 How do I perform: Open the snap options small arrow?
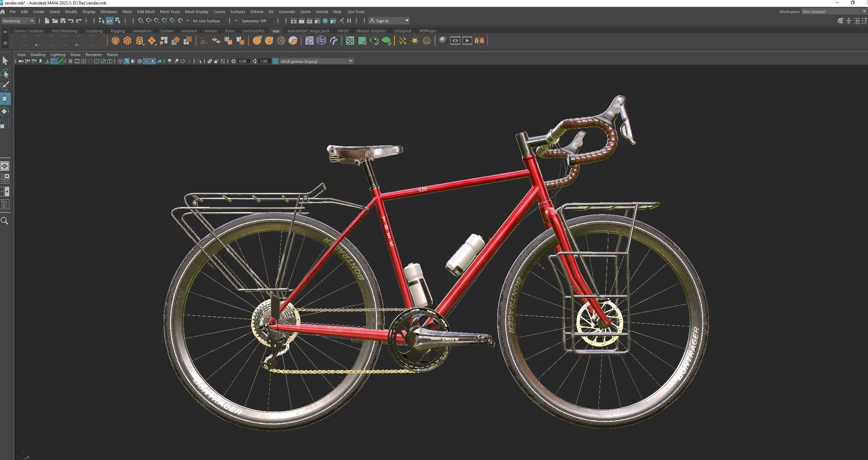[187, 21]
